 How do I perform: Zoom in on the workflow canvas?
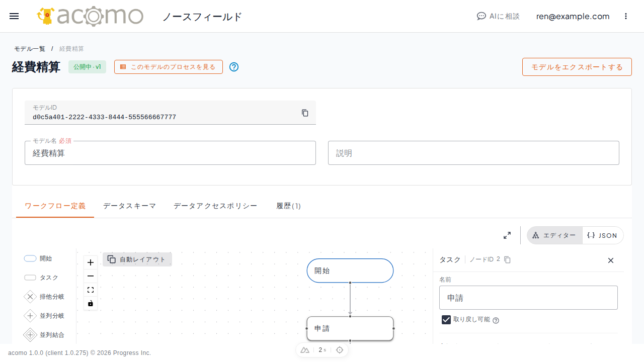point(91,262)
